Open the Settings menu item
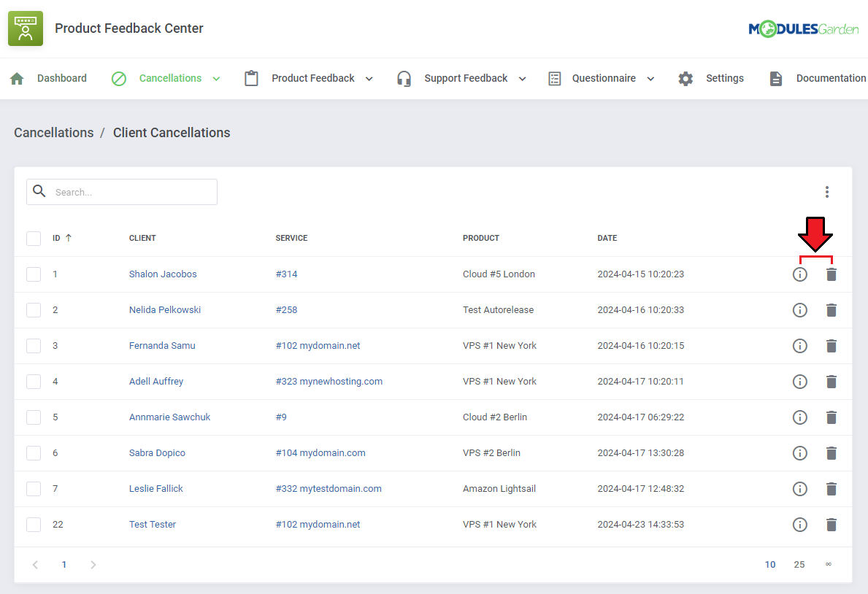The image size is (868, 594). pos(725,78)
